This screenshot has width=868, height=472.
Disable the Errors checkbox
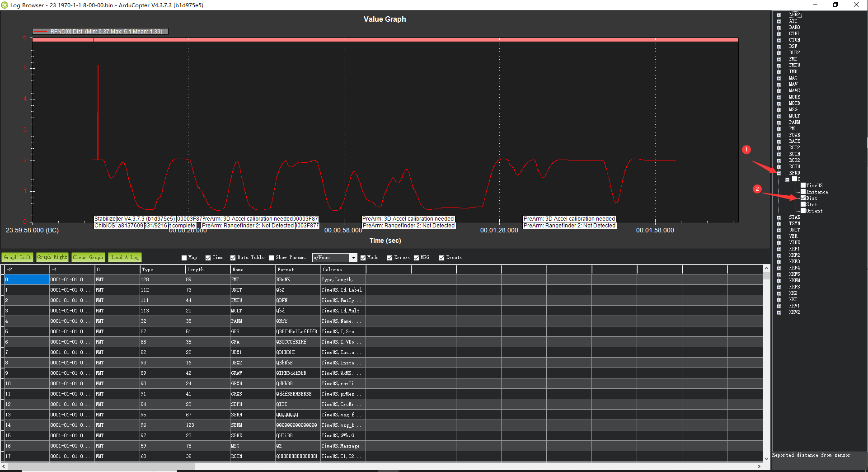click(389, 258)
